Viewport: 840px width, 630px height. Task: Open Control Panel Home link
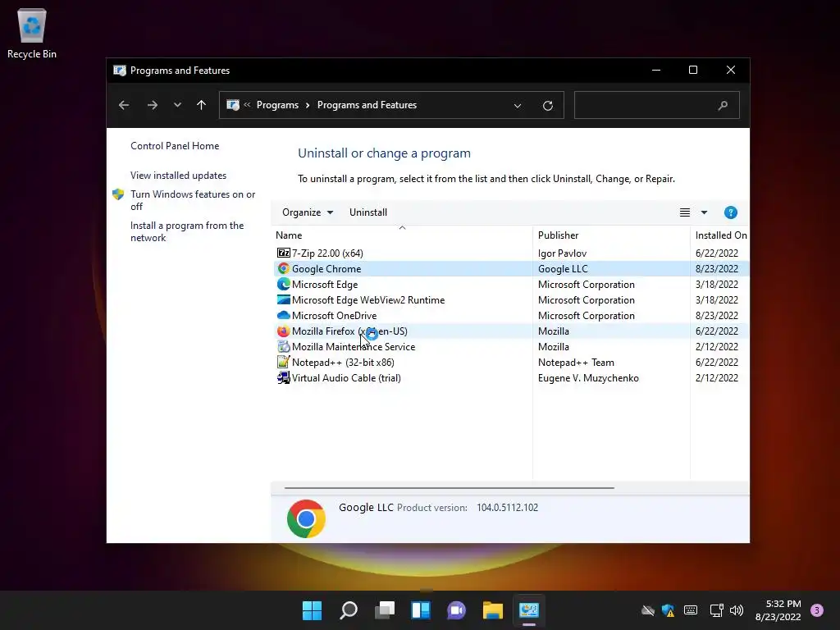pos(175,146)
